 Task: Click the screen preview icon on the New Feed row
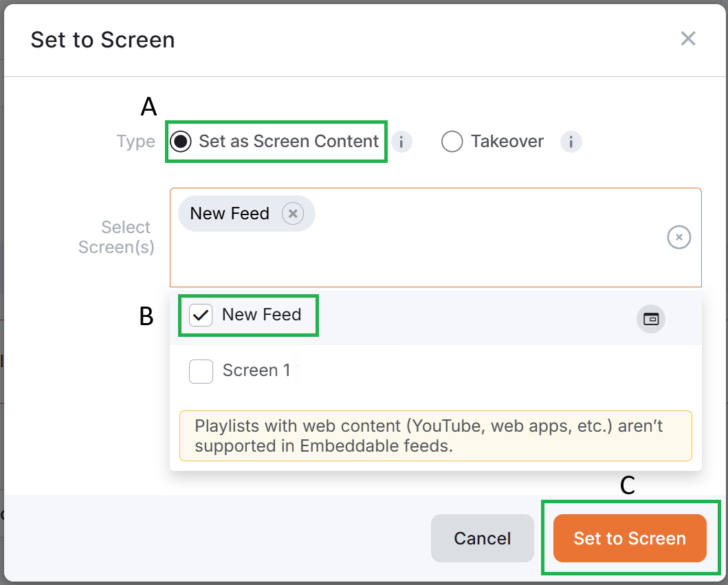click(650, 318)
